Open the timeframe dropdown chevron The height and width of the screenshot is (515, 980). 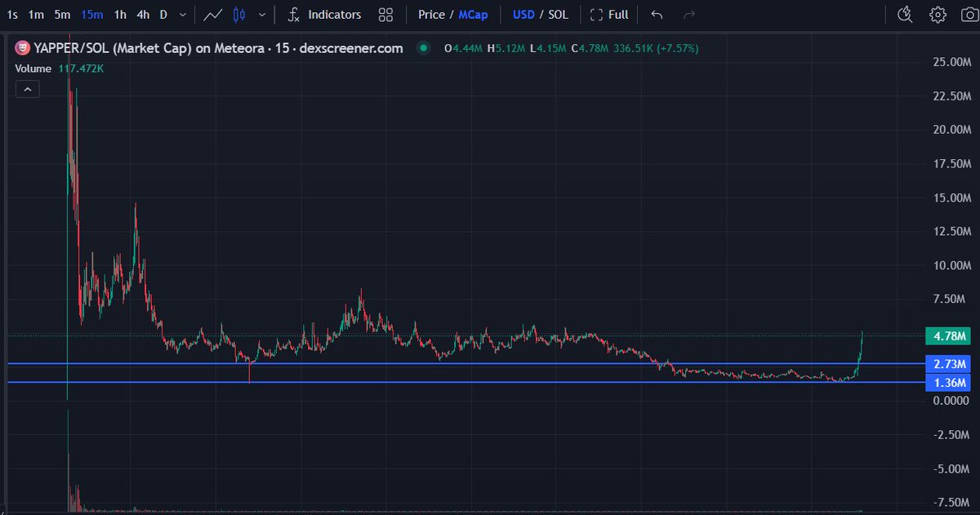click(x=183, y=15)
